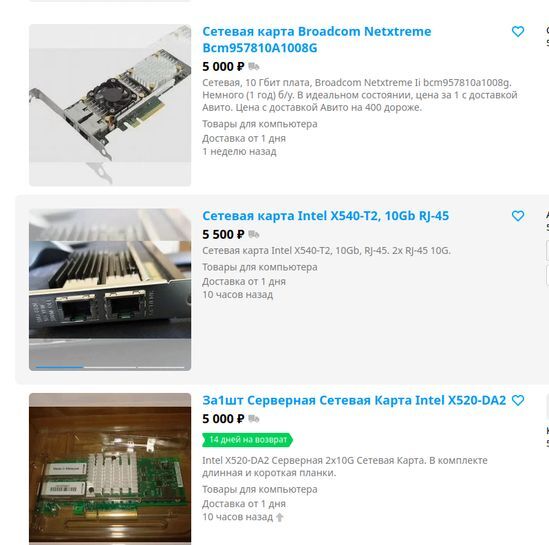Image resolution: width=549 pixels, height=545 pixels.
Task: Click 'Товары для компьютера' category under X540-T2 listing
Action: coord(260,267)
